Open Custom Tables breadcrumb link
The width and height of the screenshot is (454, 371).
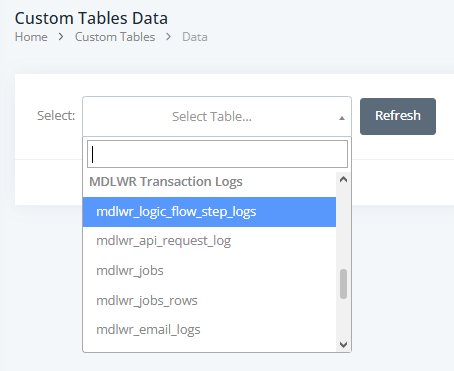pyautogui.click(x=115, y=37)
